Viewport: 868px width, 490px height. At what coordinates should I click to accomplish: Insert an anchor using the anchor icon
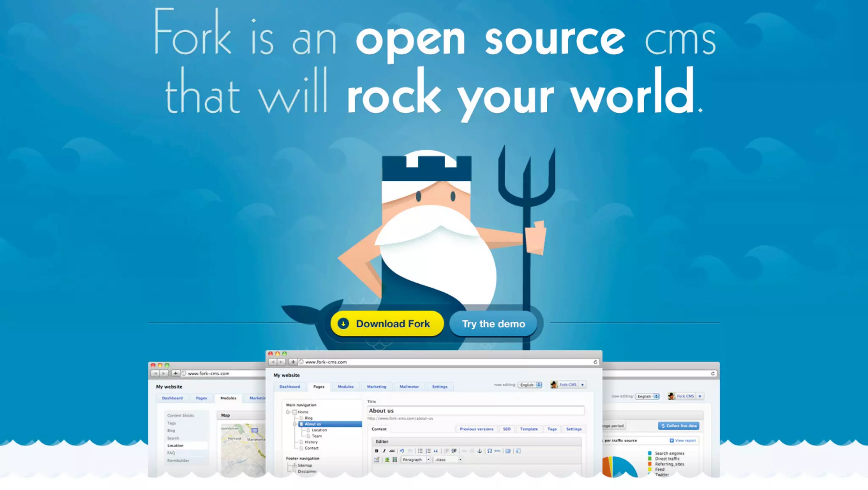pos(479,451)
